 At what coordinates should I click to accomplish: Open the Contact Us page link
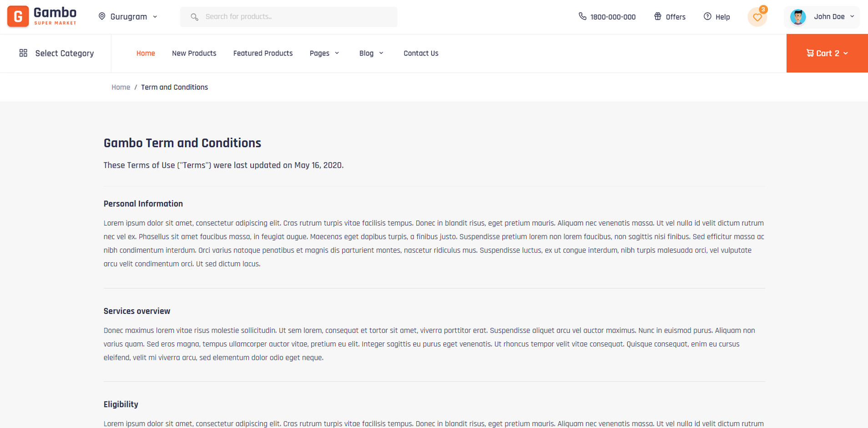(421, 53)
